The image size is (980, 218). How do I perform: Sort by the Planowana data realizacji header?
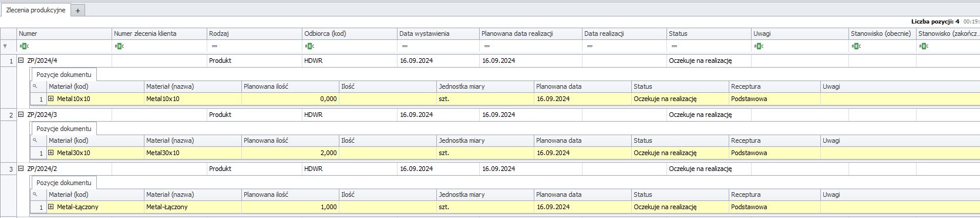pos(531,33)
